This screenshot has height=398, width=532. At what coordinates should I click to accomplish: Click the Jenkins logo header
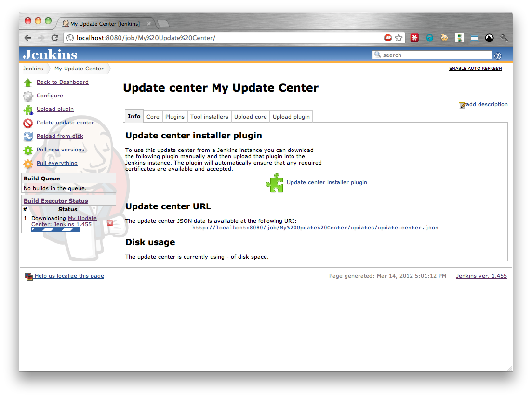(50, 55)
